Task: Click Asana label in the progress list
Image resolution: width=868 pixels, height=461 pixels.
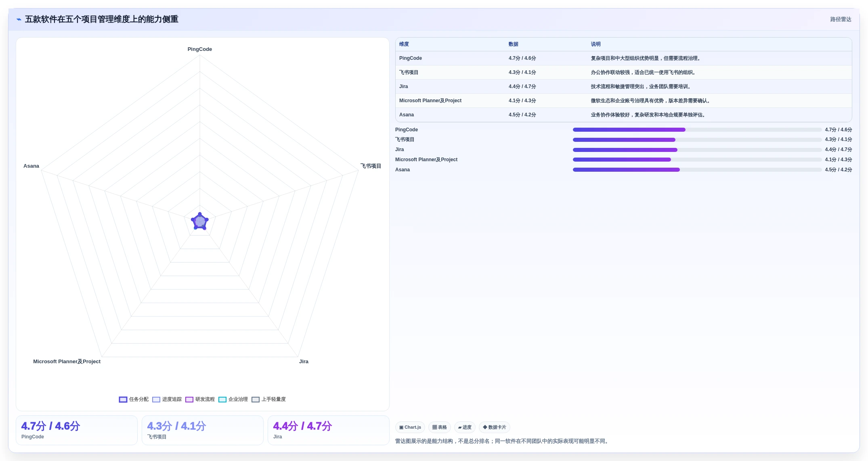Action: (x=403, y=170)
